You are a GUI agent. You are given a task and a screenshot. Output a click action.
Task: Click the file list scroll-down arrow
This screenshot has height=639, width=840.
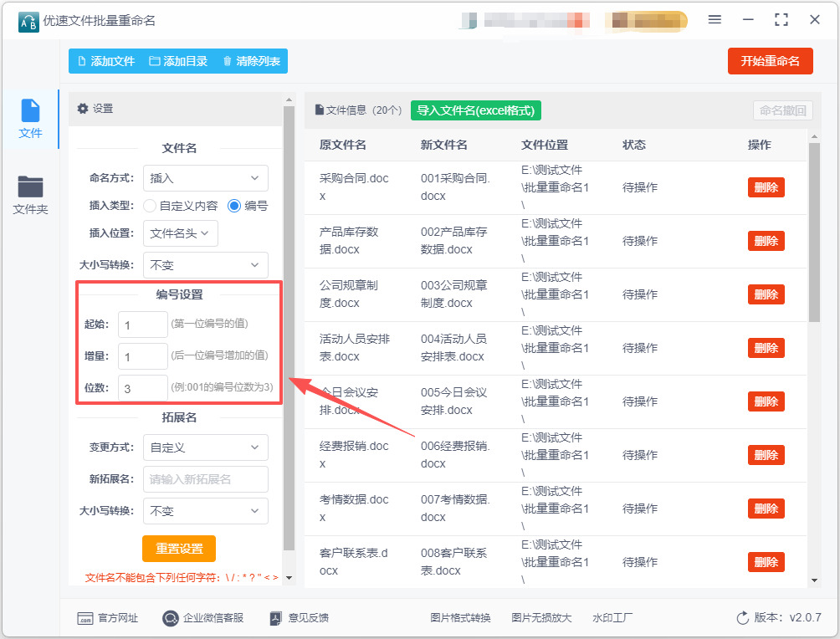pyautogui.click(x=814, y=580)
